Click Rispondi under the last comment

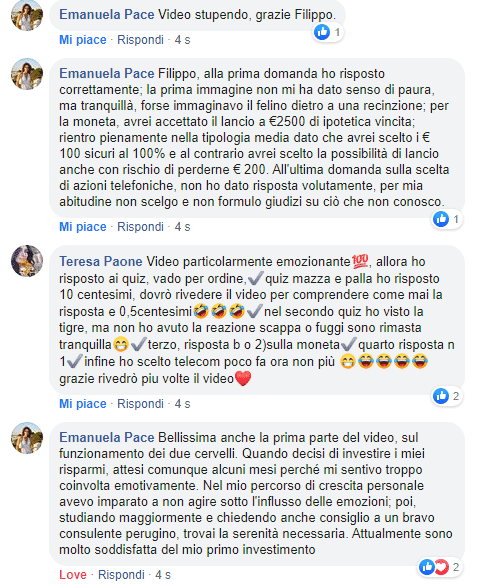click(x=121, y=575)
